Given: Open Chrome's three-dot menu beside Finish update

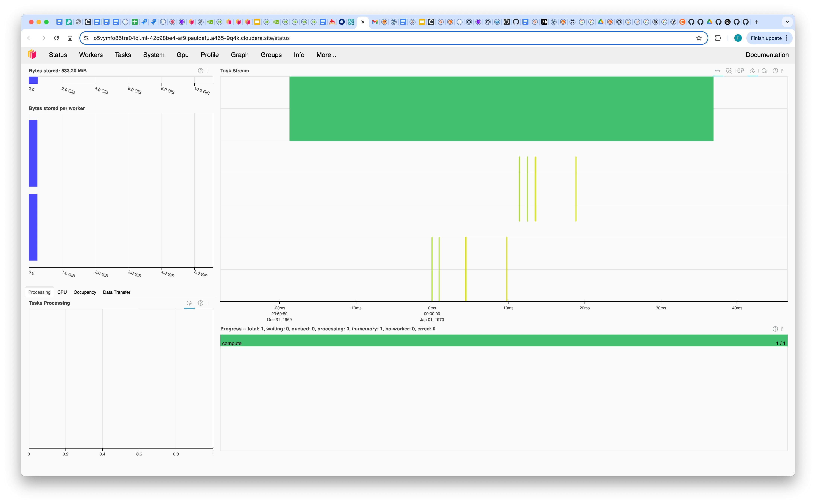Looking at the screenshot, I should [x=787, y=38].
